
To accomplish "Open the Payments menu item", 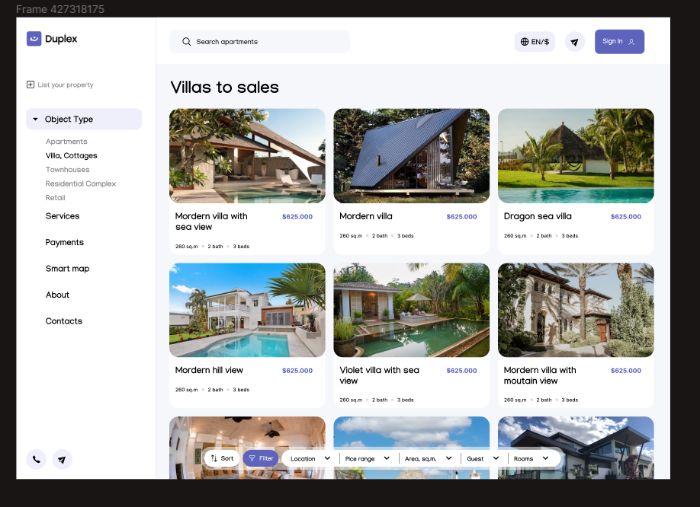I will point(65,242).
